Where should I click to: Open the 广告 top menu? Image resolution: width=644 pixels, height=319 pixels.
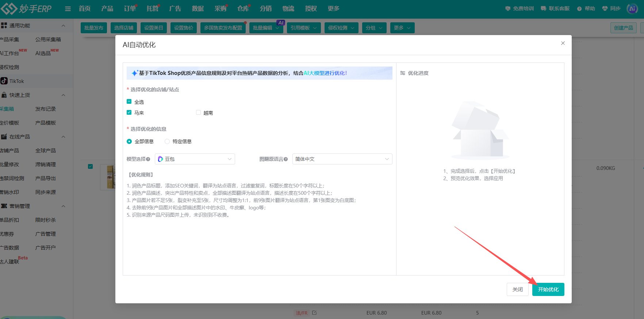coord(175,8)
